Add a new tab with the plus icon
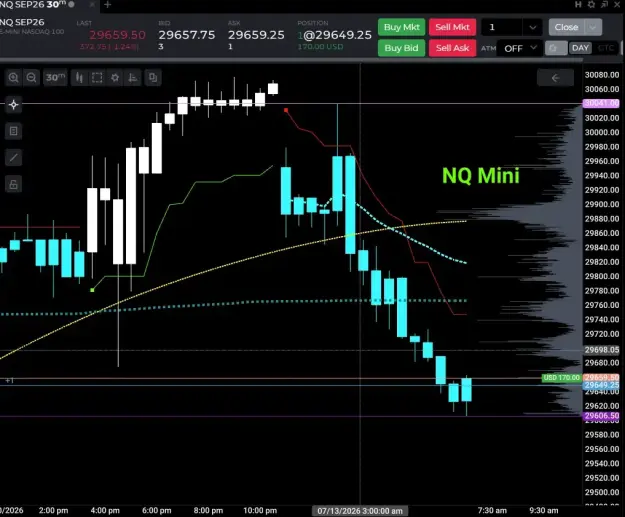This screenshot has height=517, width=625. 107,5
